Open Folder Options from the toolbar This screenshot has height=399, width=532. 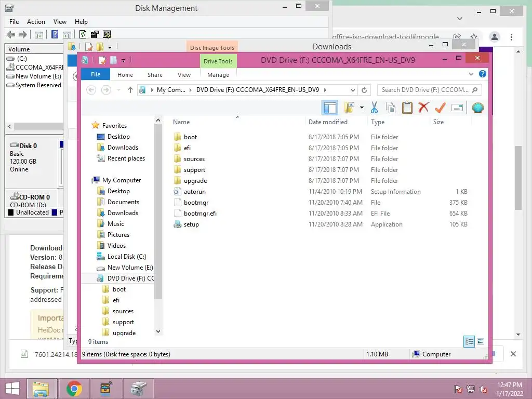pyautogui.click(x=349, y=108)
